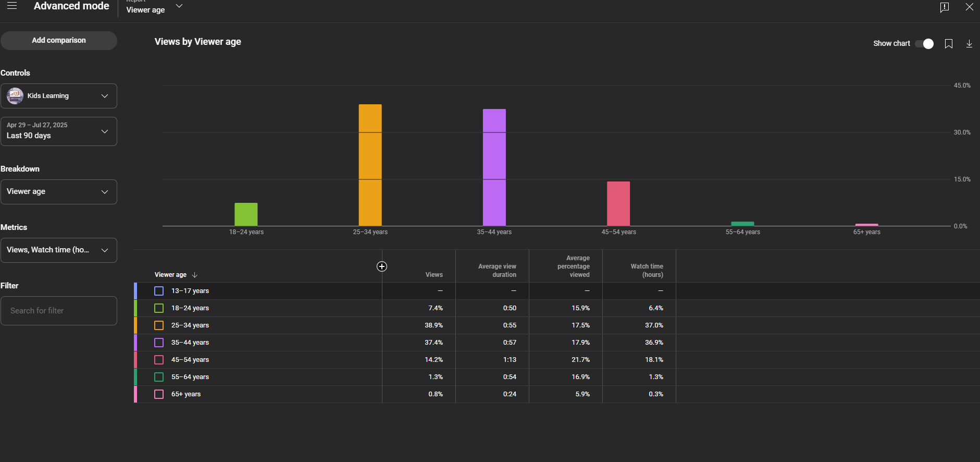Click the red 45–54 years bar
This screenshot has height=462, width=980.
click(x=618, y=203)
